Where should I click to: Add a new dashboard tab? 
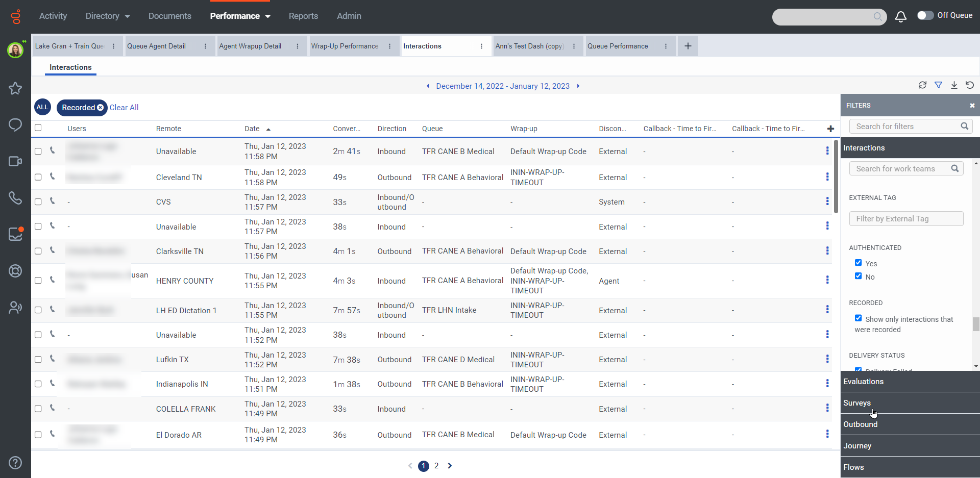pos(688,46)
